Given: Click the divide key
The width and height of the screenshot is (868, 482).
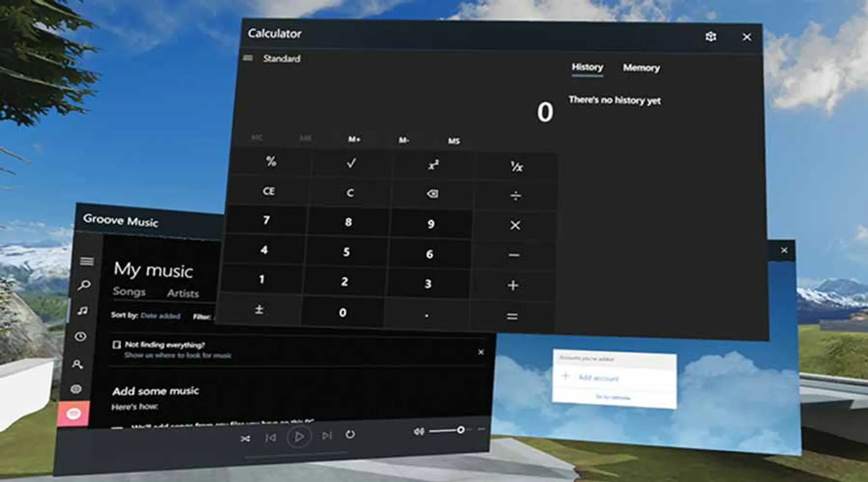Looking at the screenshot, I should tap(515, 196).
